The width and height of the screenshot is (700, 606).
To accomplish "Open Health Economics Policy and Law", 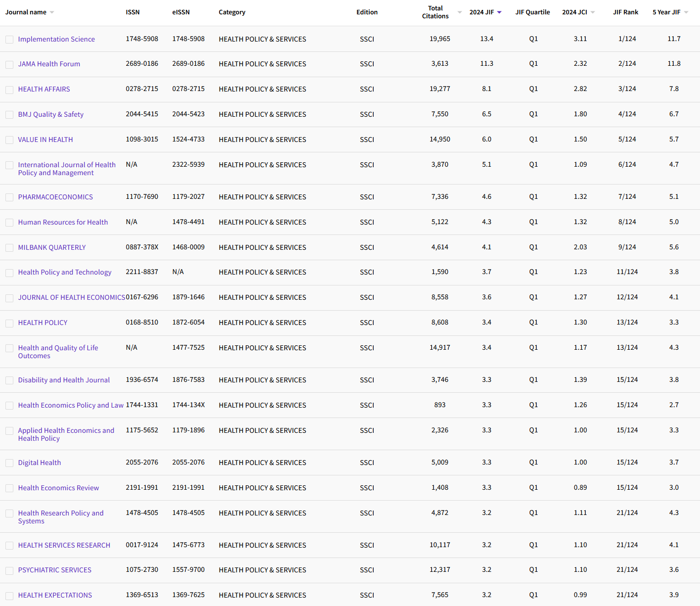I will pyautogui.click(x=71, y=405).
